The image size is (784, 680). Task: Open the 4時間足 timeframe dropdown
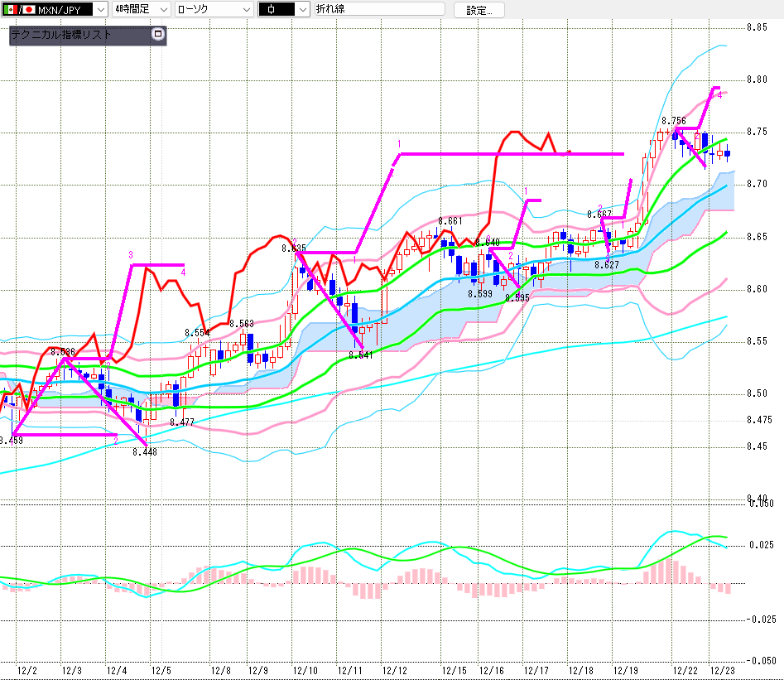[161, 9]
